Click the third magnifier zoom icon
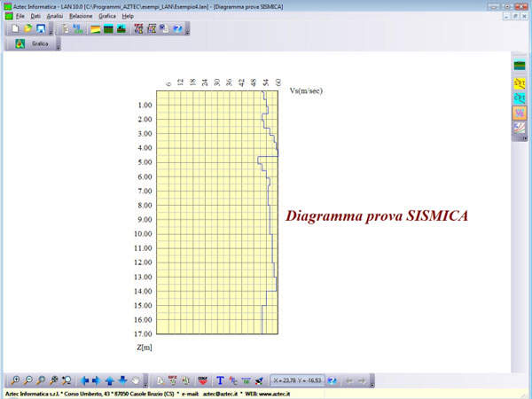 [41, 380]
